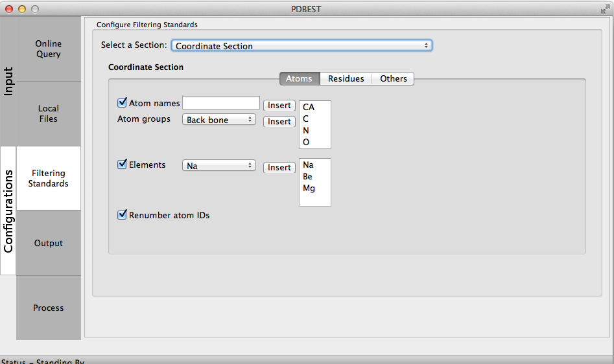Screen dimensions: 614x364
Task: Click Insert button beside Atom groups dropdown
Action: click(279, 121)
